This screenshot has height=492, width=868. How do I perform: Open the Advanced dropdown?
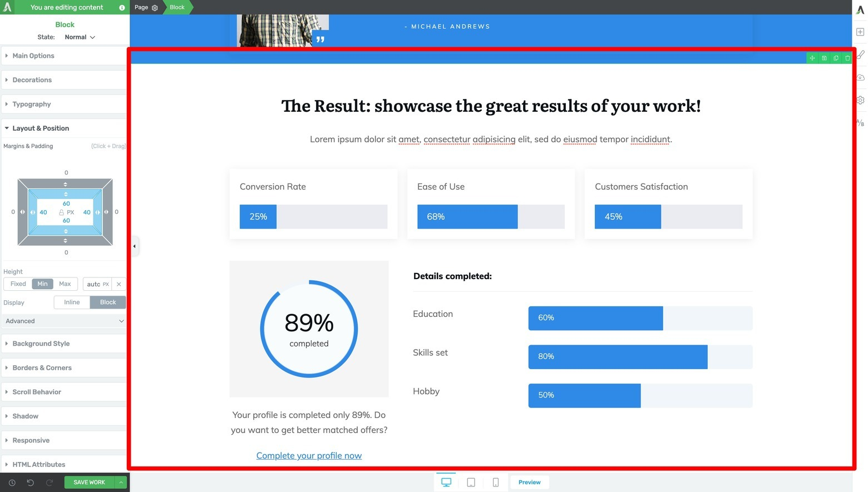coord(64,321)
